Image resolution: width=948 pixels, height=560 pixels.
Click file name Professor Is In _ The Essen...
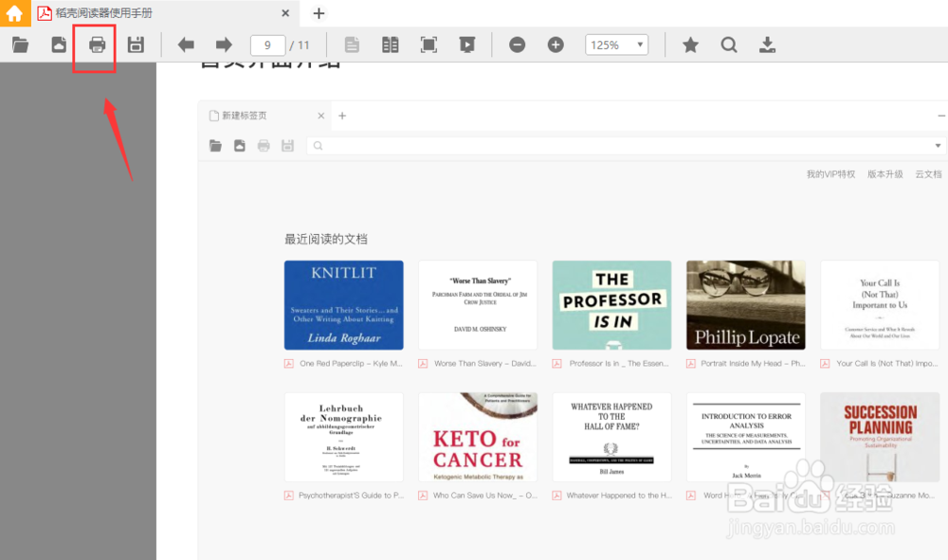tap(619, 364)
